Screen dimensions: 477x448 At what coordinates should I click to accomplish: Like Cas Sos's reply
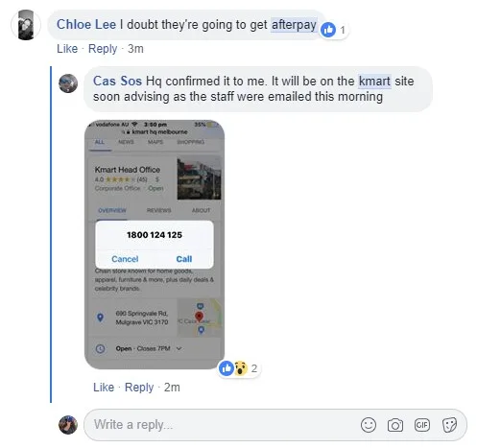104,388
